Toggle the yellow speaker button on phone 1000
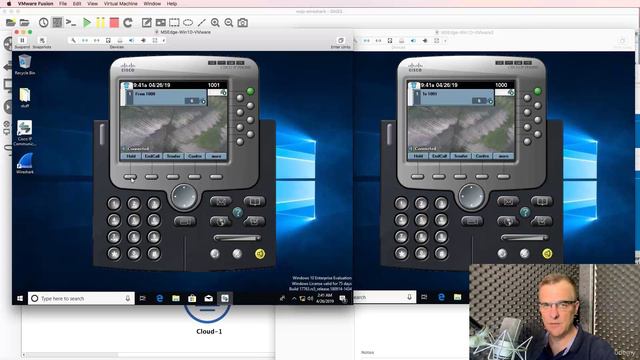 coord(547,253)
